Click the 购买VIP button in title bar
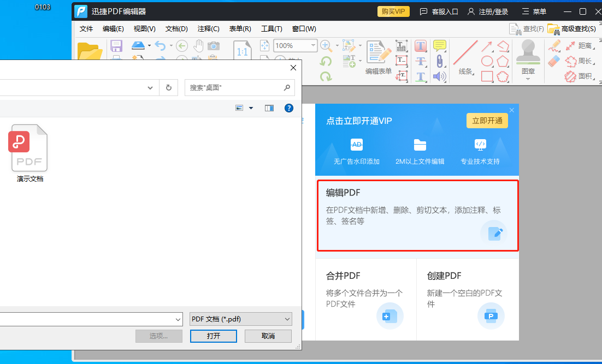 click(x=393, y=11)
